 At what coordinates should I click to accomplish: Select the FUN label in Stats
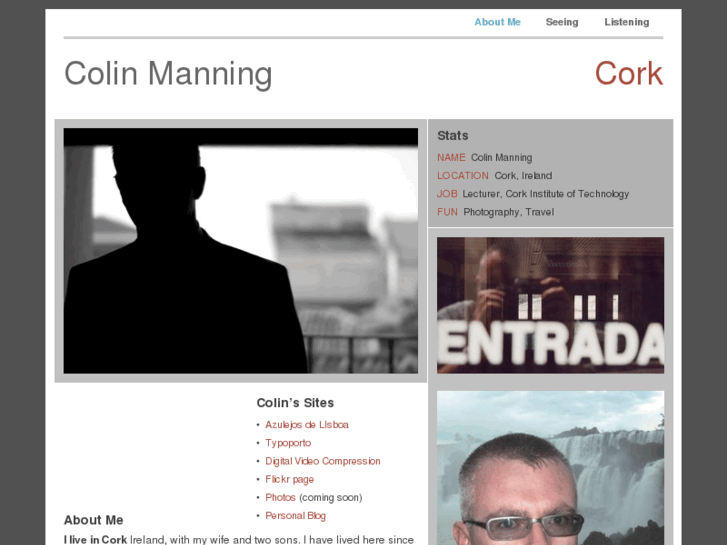pos(447,212)
